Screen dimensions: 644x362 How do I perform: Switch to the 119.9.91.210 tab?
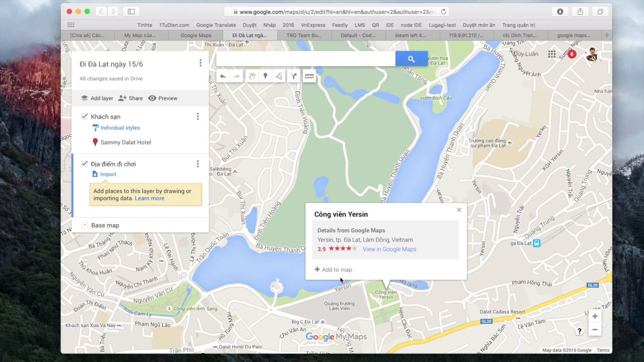tap(467, 35)
